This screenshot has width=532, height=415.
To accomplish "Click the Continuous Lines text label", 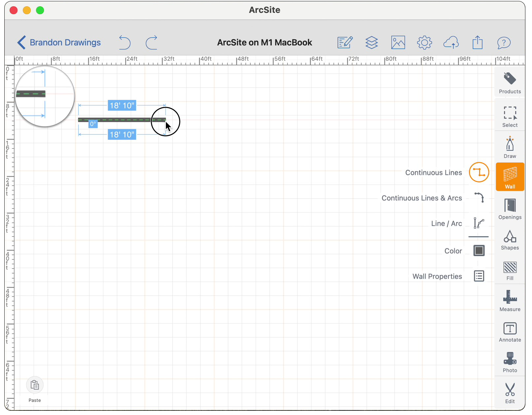I will click(x=434, y=172).
